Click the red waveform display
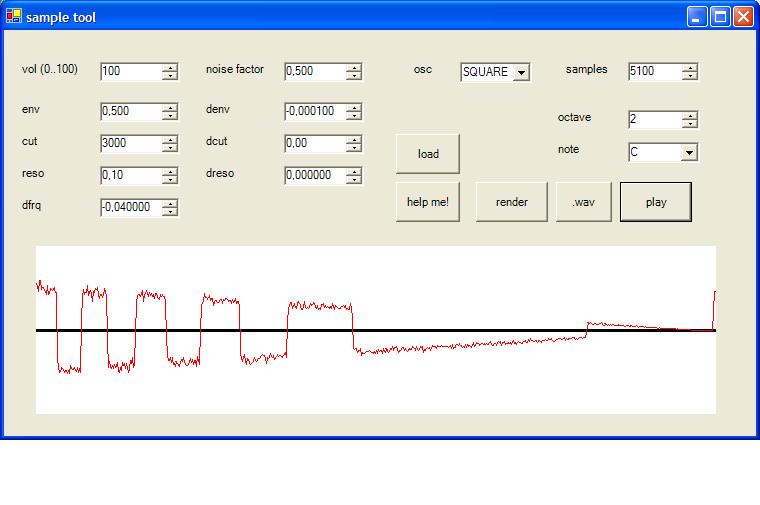 pos(376,330)
